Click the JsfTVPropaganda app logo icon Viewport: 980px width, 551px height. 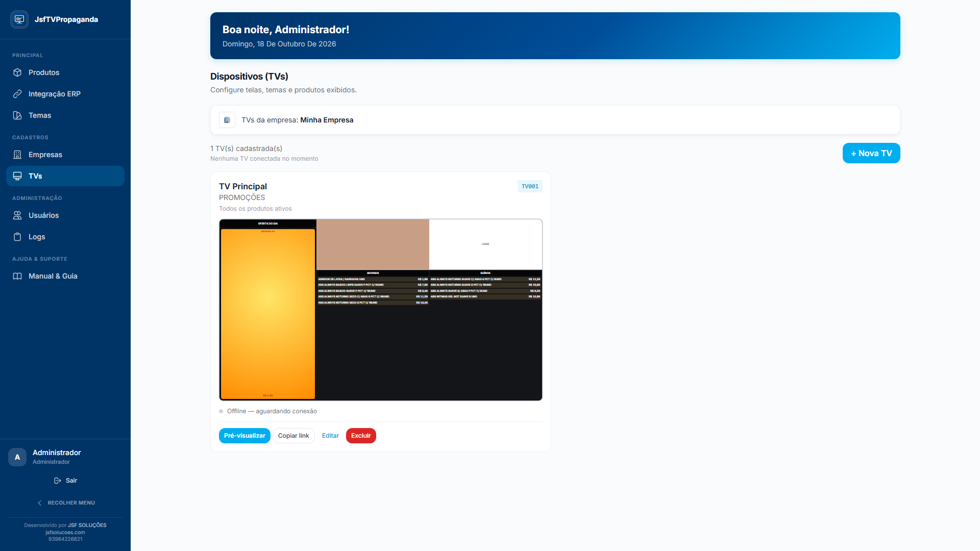click(19, 19)
